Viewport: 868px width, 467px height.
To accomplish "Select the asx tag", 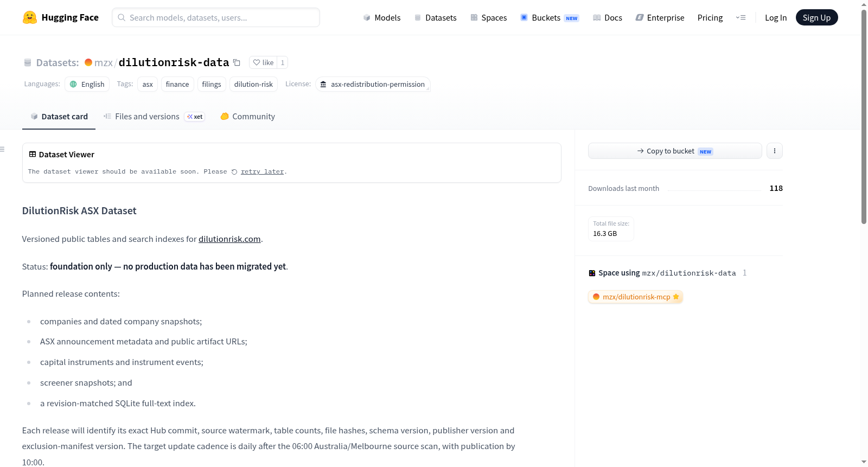I will point(148,84).
